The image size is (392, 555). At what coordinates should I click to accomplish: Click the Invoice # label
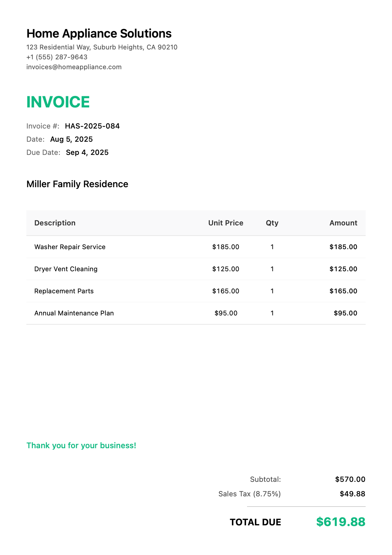point(43,126)
